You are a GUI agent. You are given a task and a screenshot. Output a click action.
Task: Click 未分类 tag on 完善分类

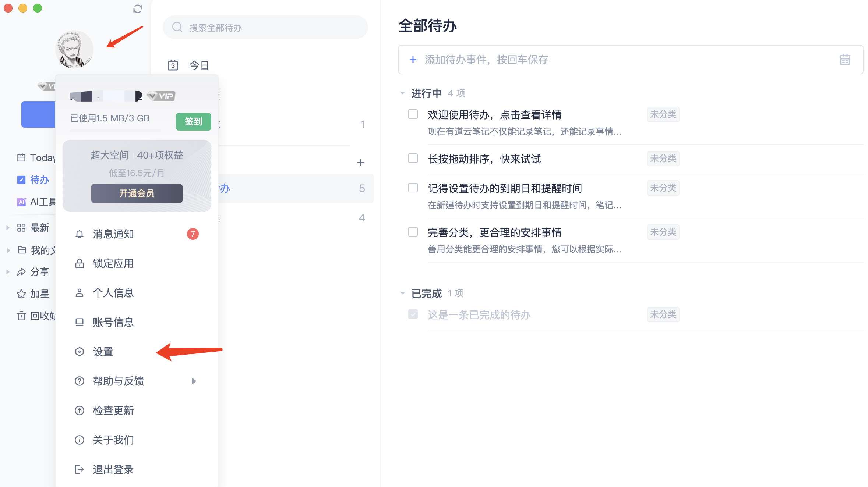click(663, 232)
